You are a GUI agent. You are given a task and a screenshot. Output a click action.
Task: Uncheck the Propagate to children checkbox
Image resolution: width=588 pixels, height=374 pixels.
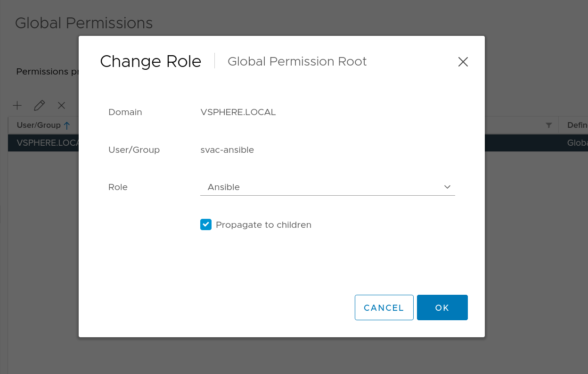pyautogui.click(x=206, y=224)
